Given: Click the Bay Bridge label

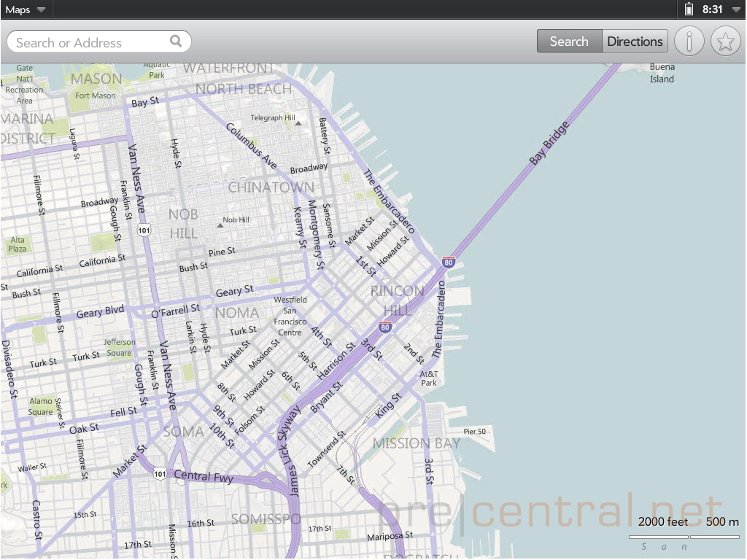Looking at the screenshot, I should point(549,143).
